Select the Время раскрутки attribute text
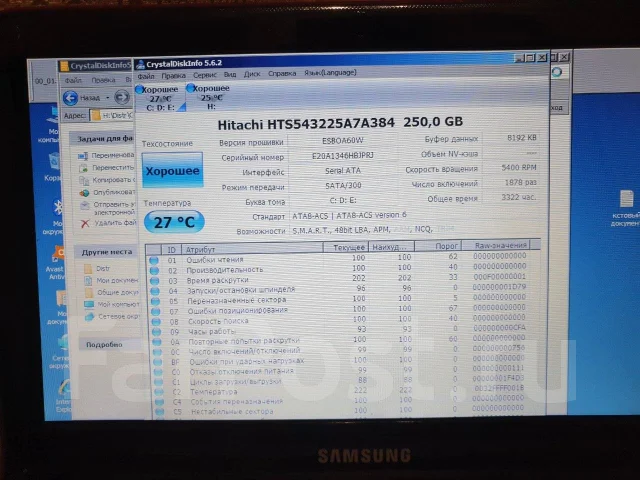 click(218, 280)
